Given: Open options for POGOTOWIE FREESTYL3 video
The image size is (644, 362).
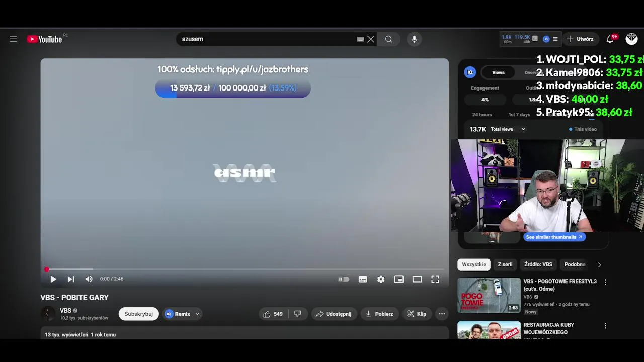Looking at the screenshot, I should 605,282.
